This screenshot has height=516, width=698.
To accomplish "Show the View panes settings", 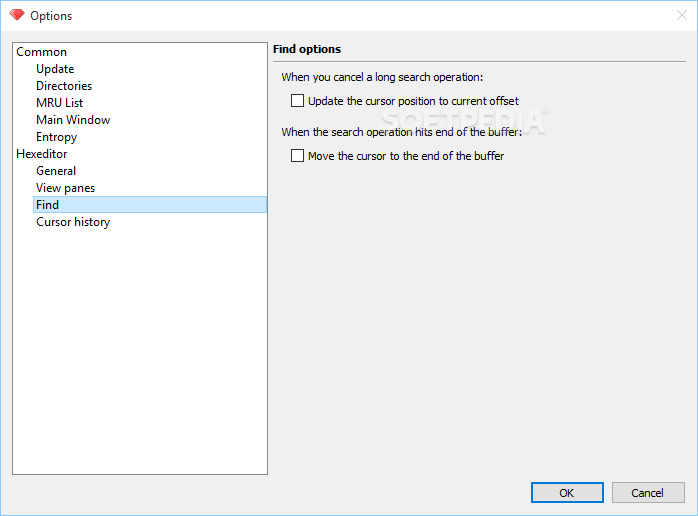I will (65, 188).
